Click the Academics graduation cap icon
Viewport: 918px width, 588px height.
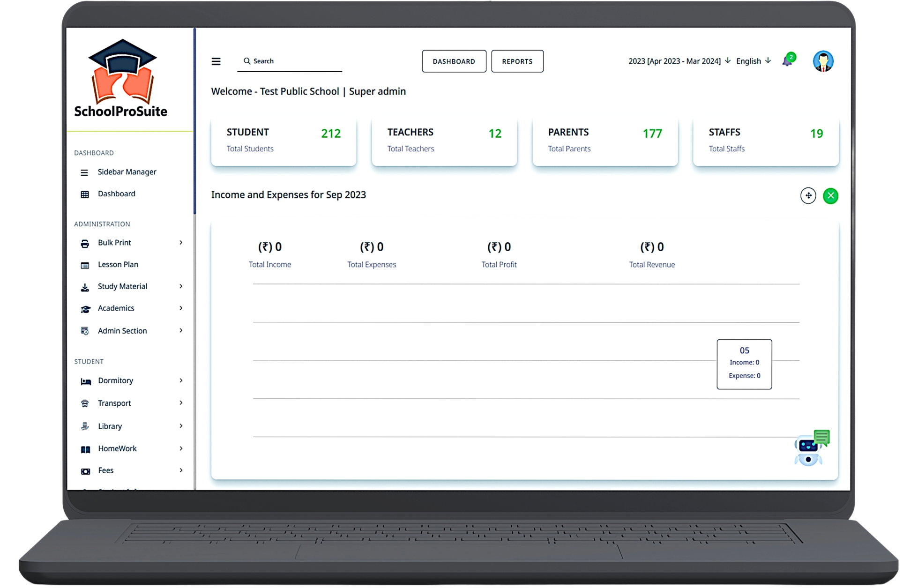pos(85,309)
